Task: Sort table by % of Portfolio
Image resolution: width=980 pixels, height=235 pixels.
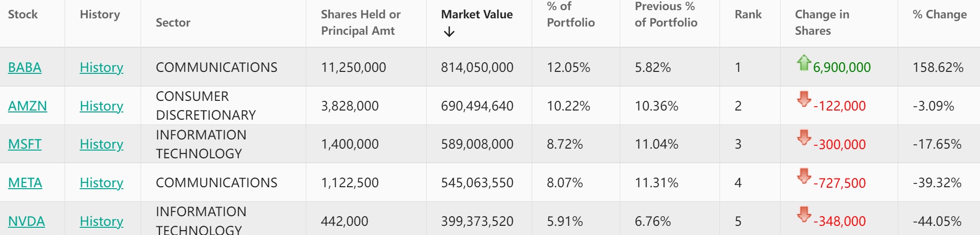Action: click(x=570, y=14)
